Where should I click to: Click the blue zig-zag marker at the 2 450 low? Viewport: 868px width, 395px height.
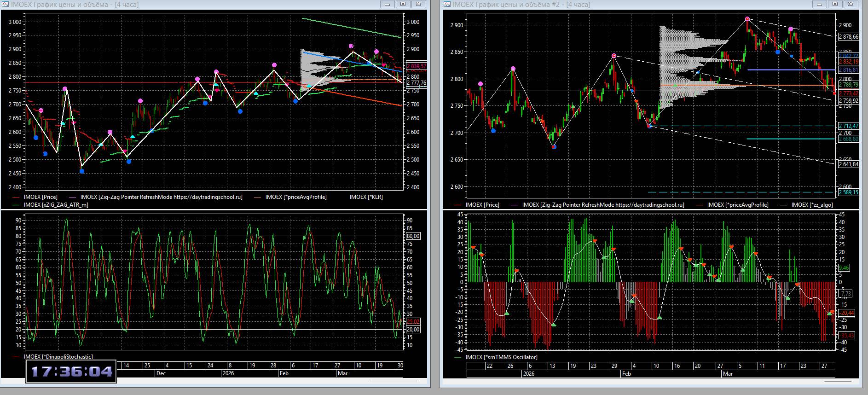[82, 171]
